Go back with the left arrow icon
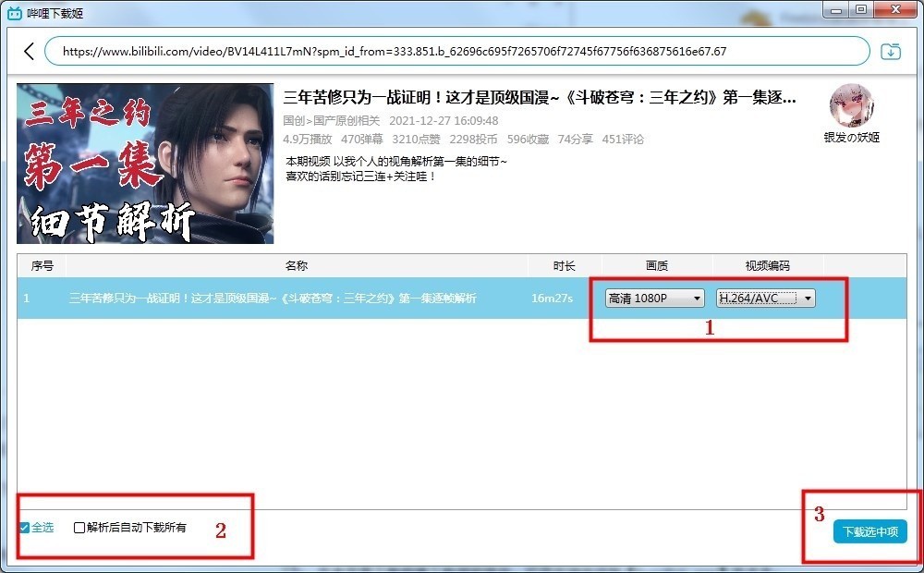 coord(29,51)
